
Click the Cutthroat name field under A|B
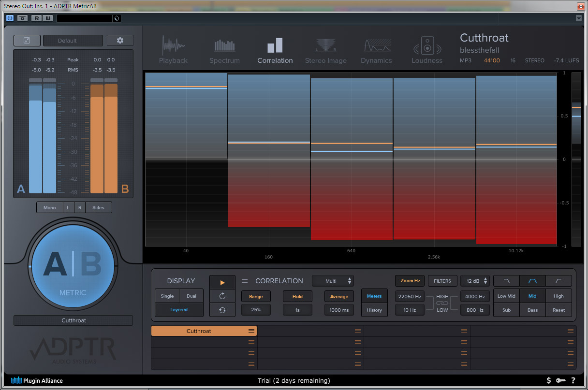[x=73, y=320]
